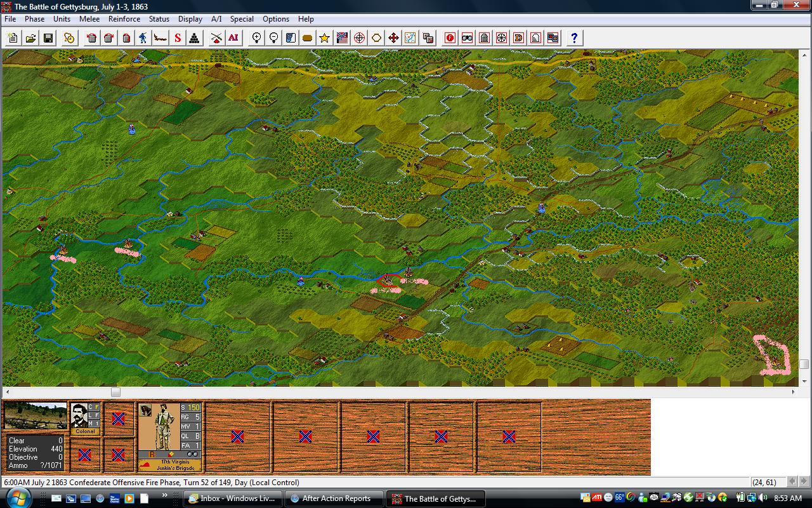This screenshot has width=812, height=508.
Task: Click the red circled F toolbar icon
Action: click(450, 38)
